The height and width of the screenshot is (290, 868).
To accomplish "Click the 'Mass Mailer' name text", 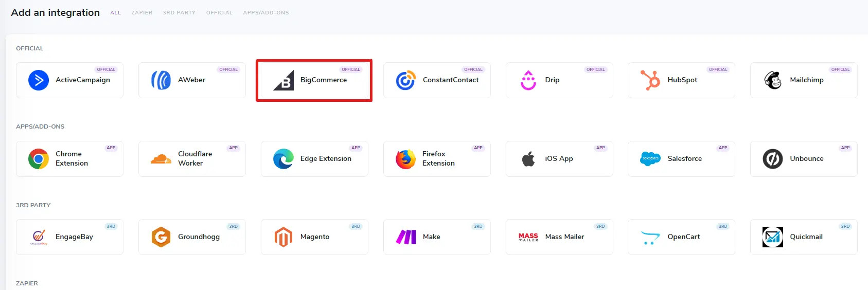I will (564, 237).
